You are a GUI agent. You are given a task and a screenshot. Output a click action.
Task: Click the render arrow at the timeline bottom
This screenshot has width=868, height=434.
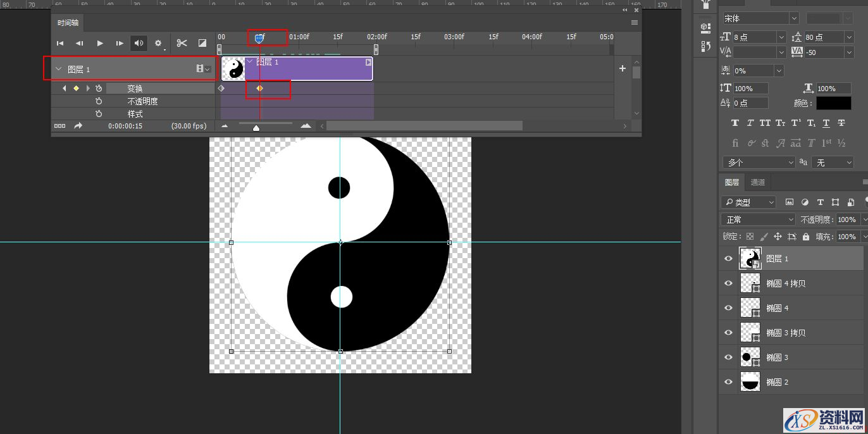(x=78, y=125)
